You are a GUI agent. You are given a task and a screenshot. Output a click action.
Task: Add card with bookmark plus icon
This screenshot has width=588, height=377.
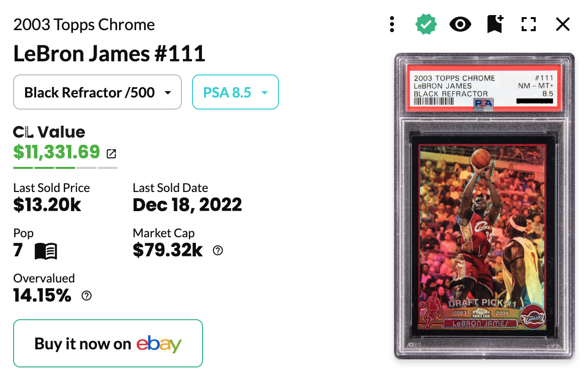[495, 24]
